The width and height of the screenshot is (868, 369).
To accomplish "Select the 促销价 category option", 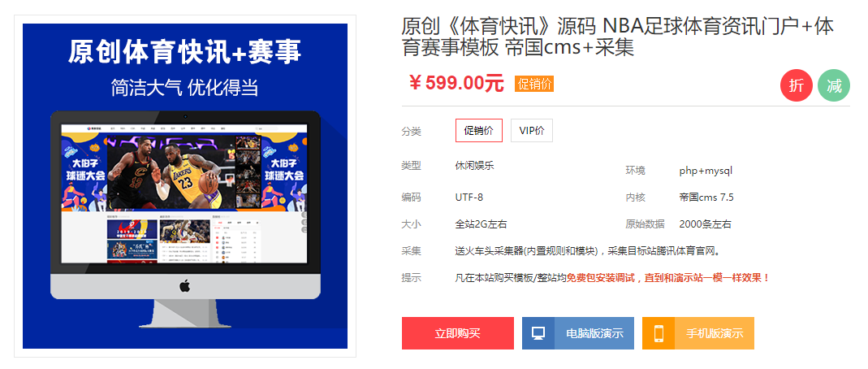I will (479, 131).
